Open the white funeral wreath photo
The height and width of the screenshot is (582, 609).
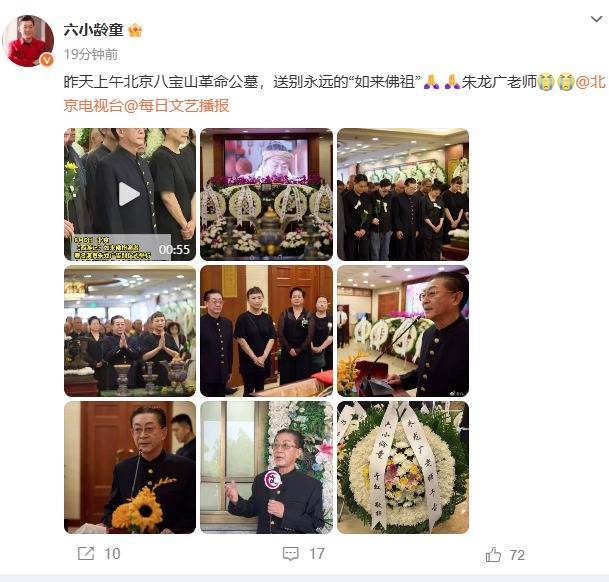pyautogui.click(x=403, y=467)
